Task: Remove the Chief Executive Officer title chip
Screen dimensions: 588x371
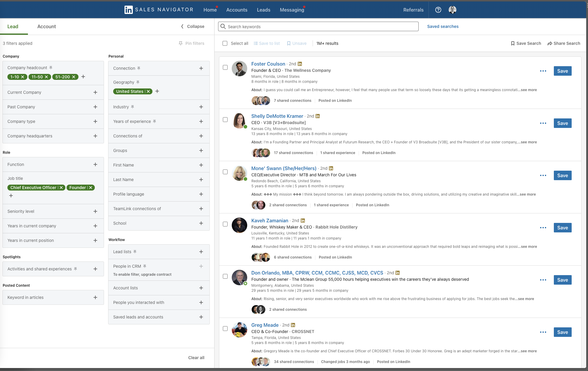Action: point(61,188)
